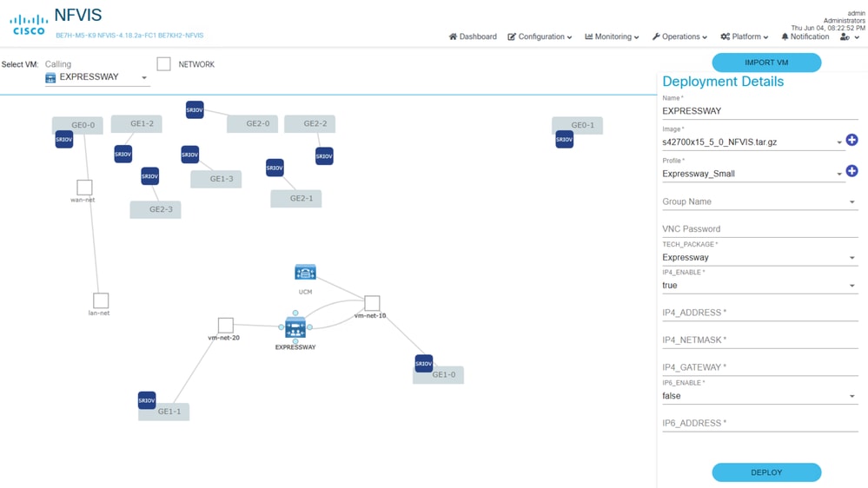Click the SRIOV icon below GE2-2
The height and width of the screenshot is (488, 868).
tap(324, 156)
